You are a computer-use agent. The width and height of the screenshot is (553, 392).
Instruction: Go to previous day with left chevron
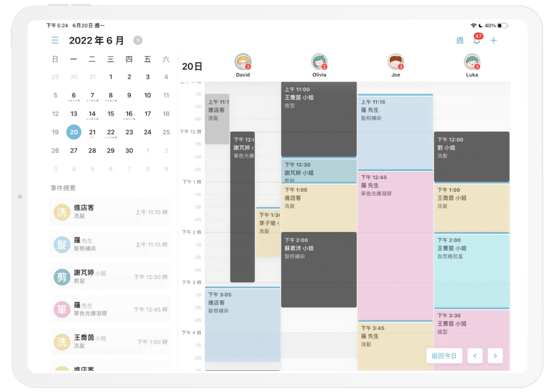(x=475, y=356)
